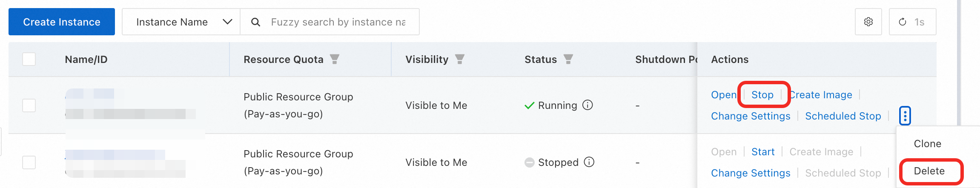The height and width of the screenshot is (188, 980).
Task: Click the refresh icon button
Action: [903, 22]
